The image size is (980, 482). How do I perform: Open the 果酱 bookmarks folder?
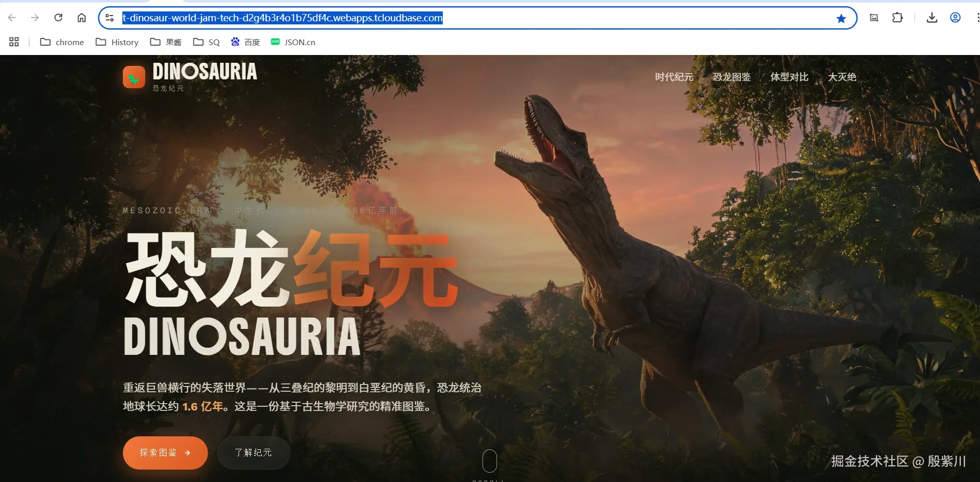165,42
